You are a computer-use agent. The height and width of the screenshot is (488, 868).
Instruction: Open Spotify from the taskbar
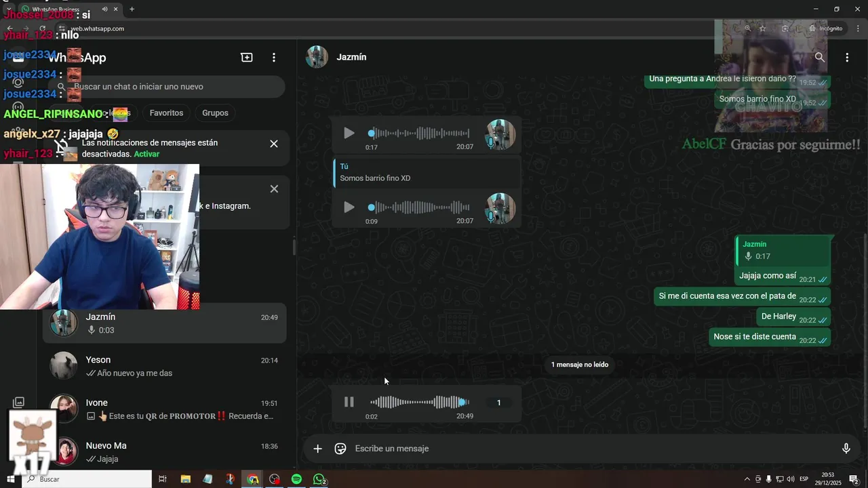tap(296, 479)
